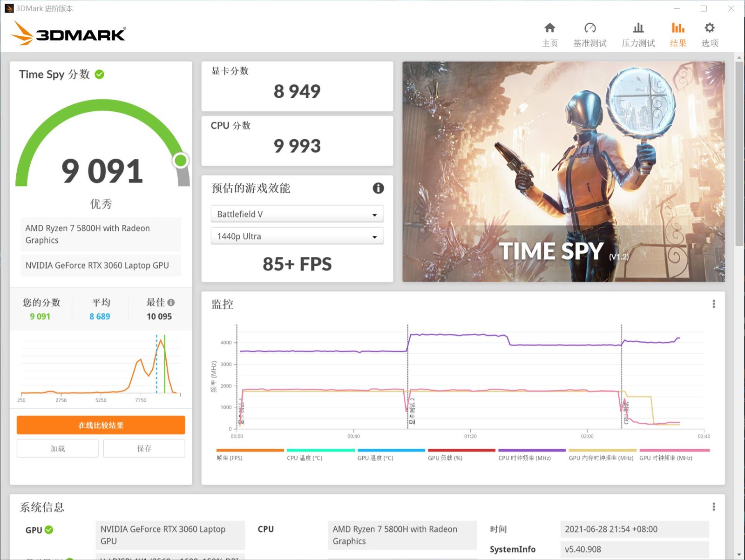745x560 pixels.
Task: Open the 1440p Ultra resolution dropdown
Action: [297, 236]
